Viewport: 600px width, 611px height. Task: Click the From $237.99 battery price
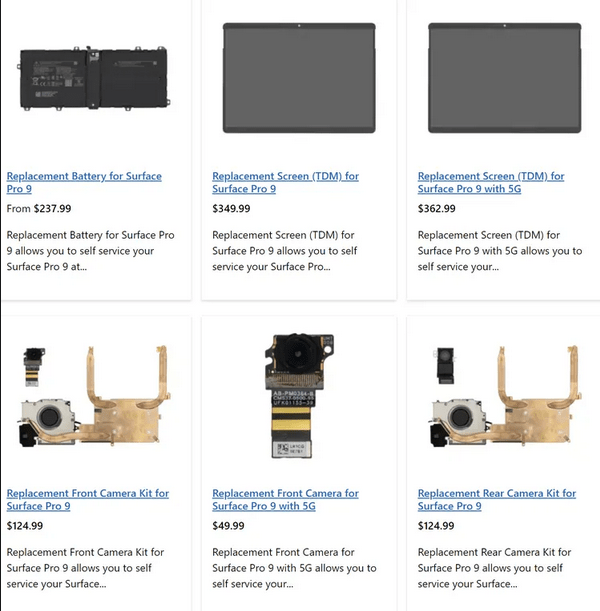39,208
